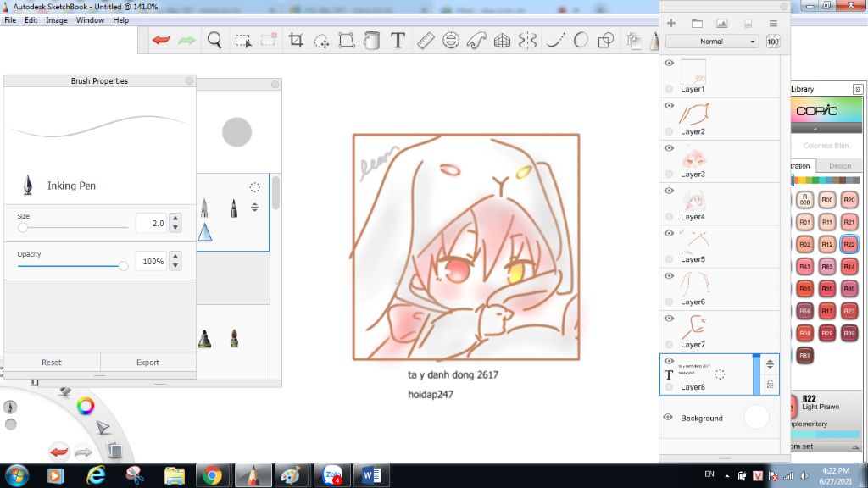
Task: Click the green Redo arrow in top toolbar
Action: (x=187, y=40)
